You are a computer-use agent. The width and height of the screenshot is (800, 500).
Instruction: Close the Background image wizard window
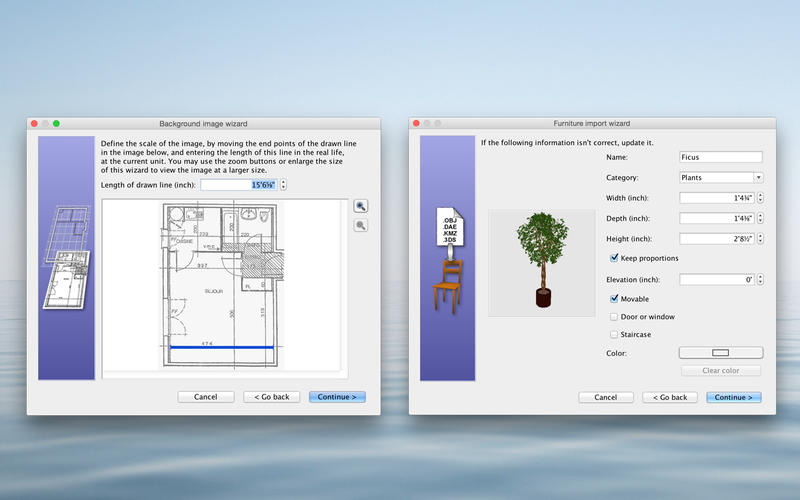(34, 123)
